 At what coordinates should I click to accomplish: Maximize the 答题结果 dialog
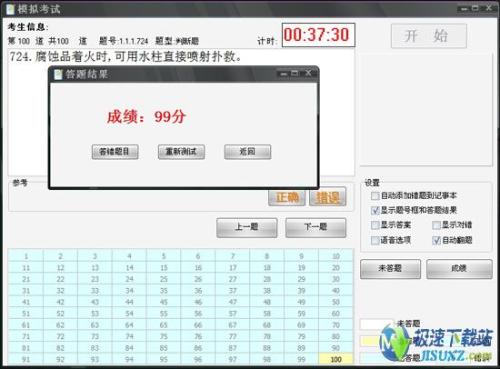(295, 73)
